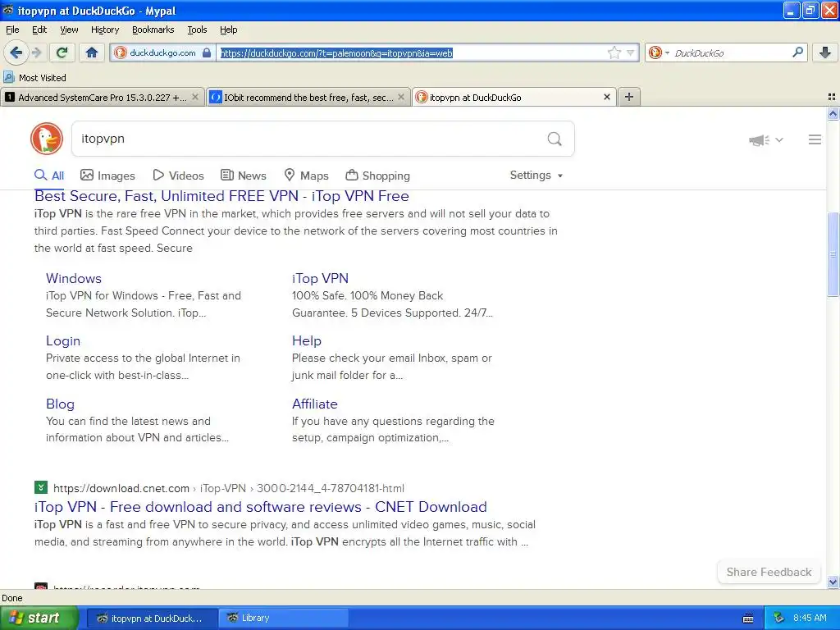Go back with the browser back arrow

(x=16, y=52)
